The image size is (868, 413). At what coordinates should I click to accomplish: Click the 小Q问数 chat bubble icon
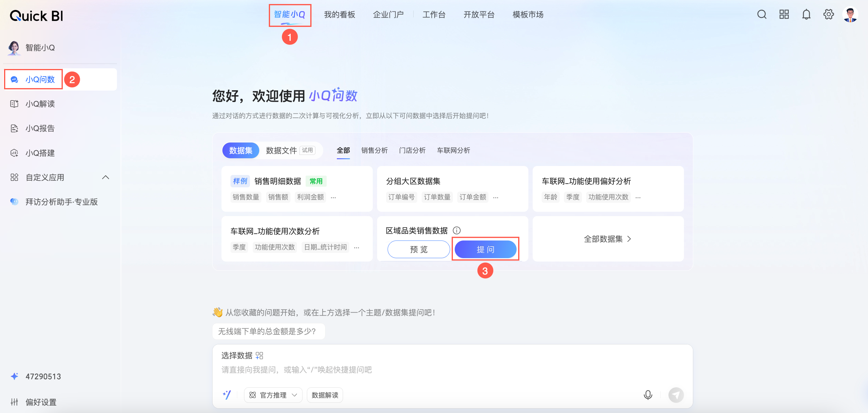coord(14,79)
